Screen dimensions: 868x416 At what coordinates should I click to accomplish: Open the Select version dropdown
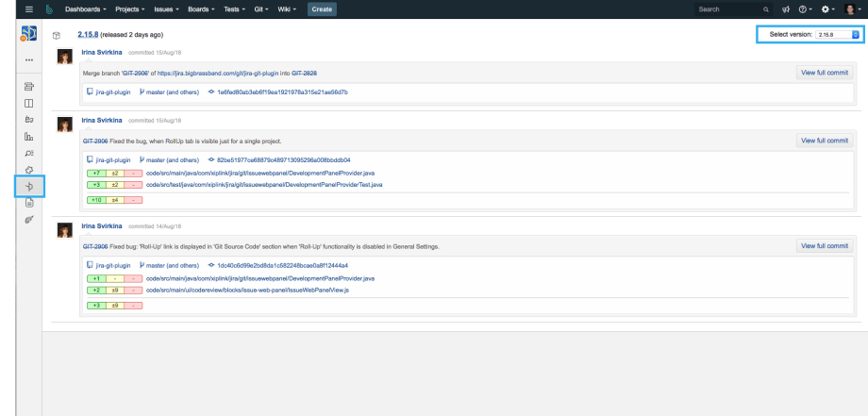(839, 34)
